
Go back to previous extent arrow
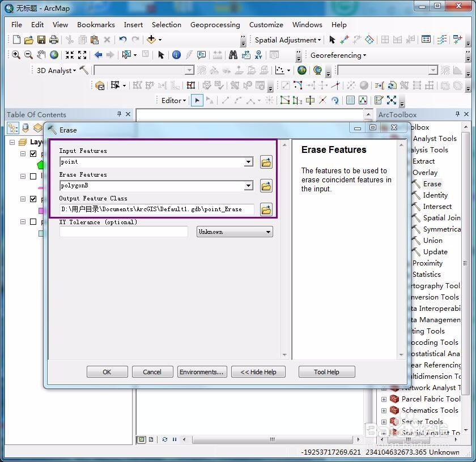pyautogui.click(x=97, y=55)
